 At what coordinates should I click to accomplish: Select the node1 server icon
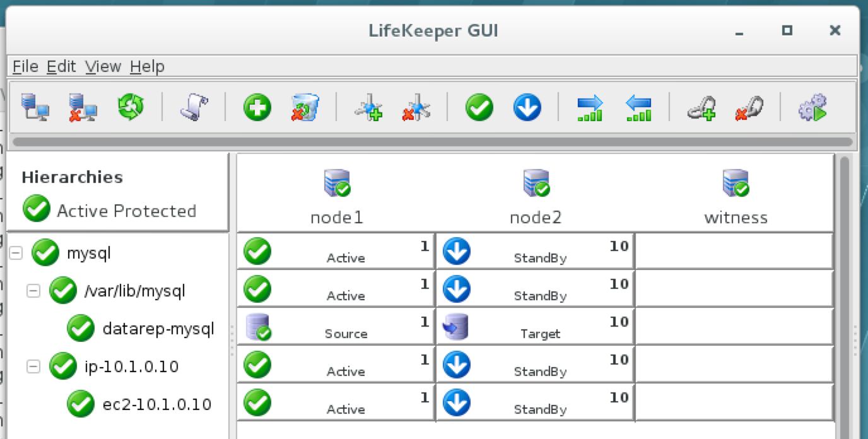click(337, 183)
